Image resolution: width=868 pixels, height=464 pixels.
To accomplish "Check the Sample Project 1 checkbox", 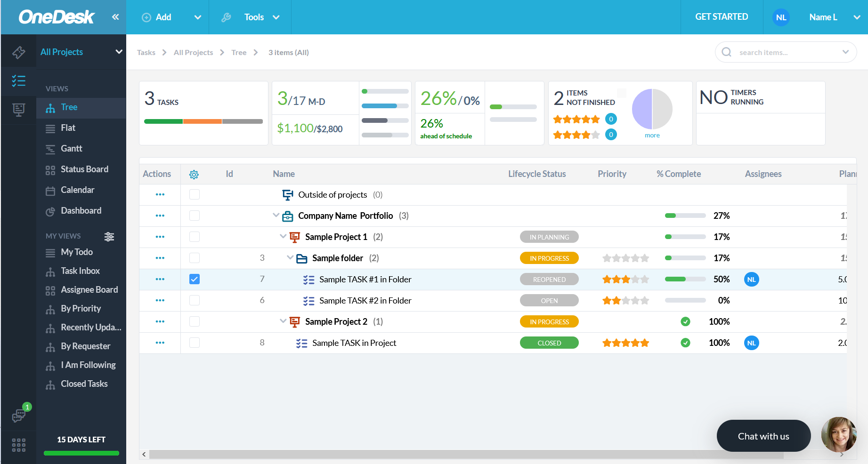I will 195,237.
